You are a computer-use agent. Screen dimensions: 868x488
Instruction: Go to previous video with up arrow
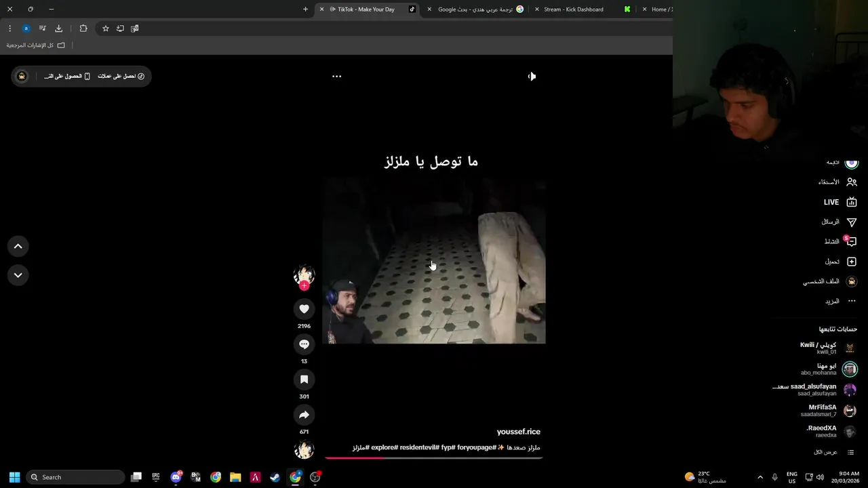(18, 247)
